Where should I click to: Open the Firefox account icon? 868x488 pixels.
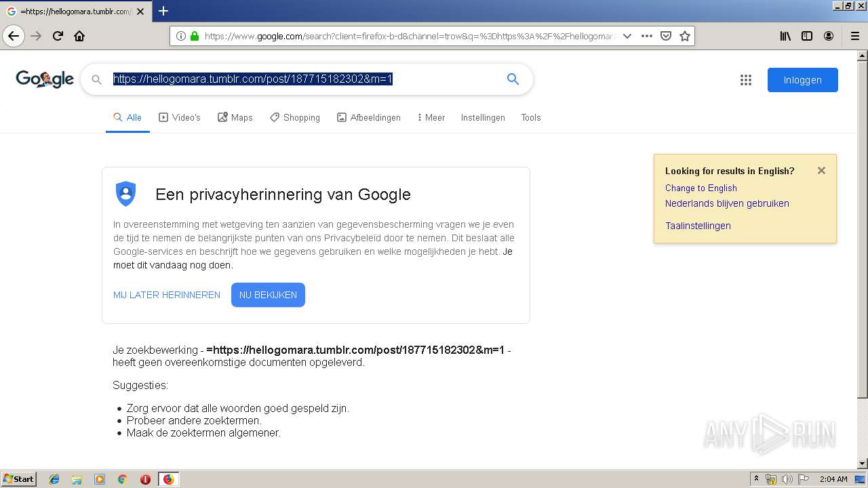(829, 36)
